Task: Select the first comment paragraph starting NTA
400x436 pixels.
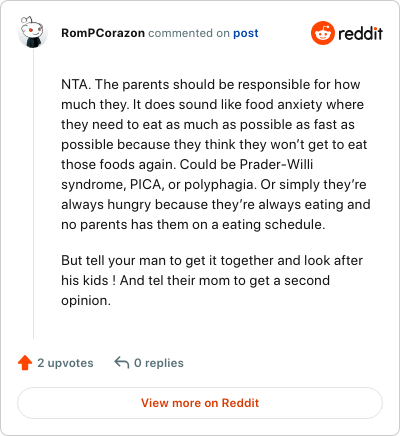Action: click(216, 154)
